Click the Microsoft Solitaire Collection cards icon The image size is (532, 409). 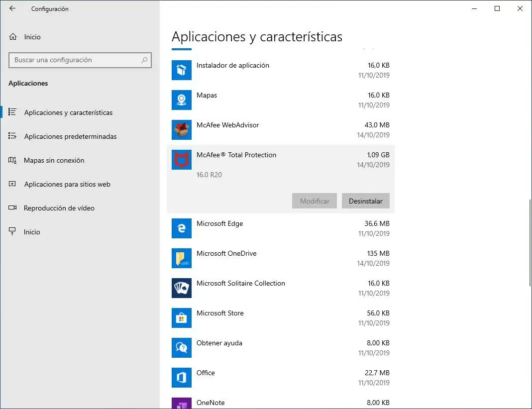182,288
